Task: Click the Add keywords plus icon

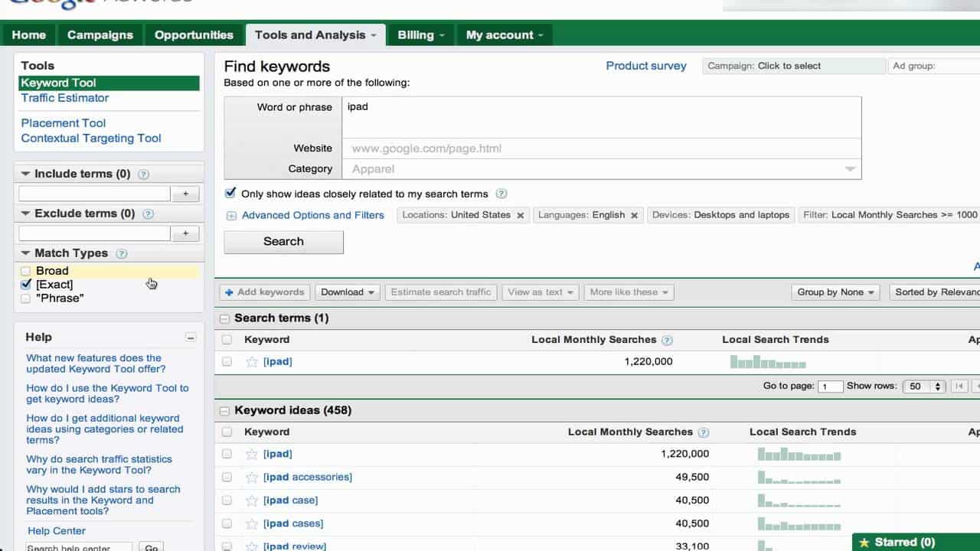Action: (x=231, y=292)
